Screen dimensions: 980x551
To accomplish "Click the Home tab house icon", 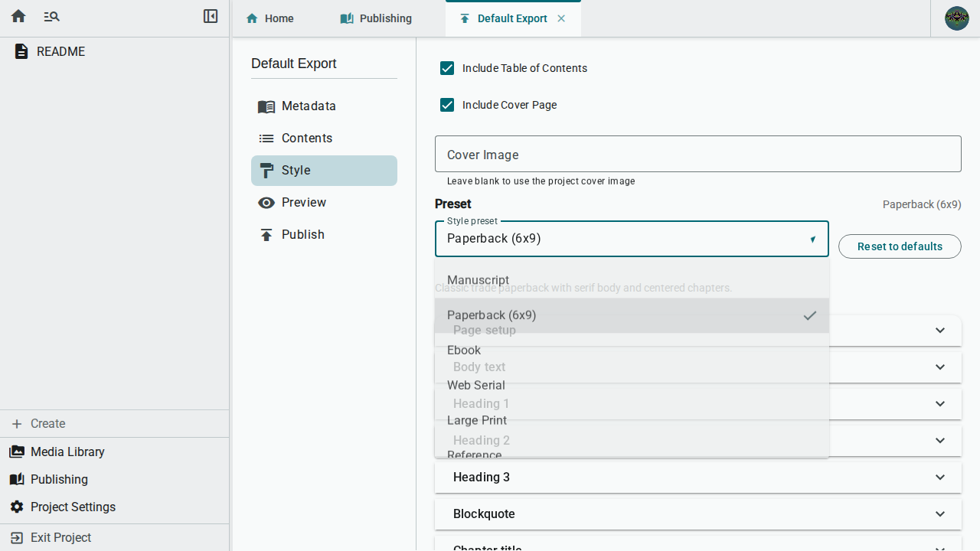I will coord(252,18).
